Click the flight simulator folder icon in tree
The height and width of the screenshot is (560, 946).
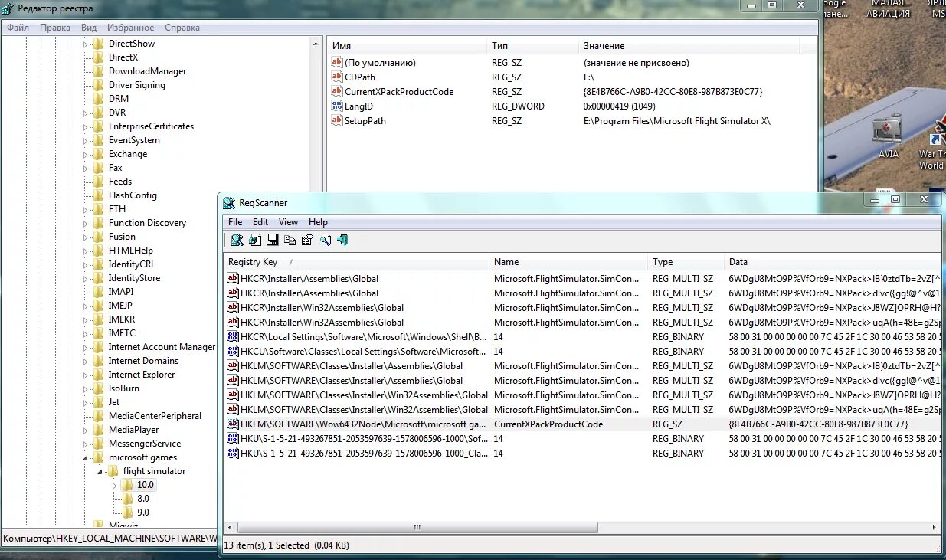click(112, 471)
